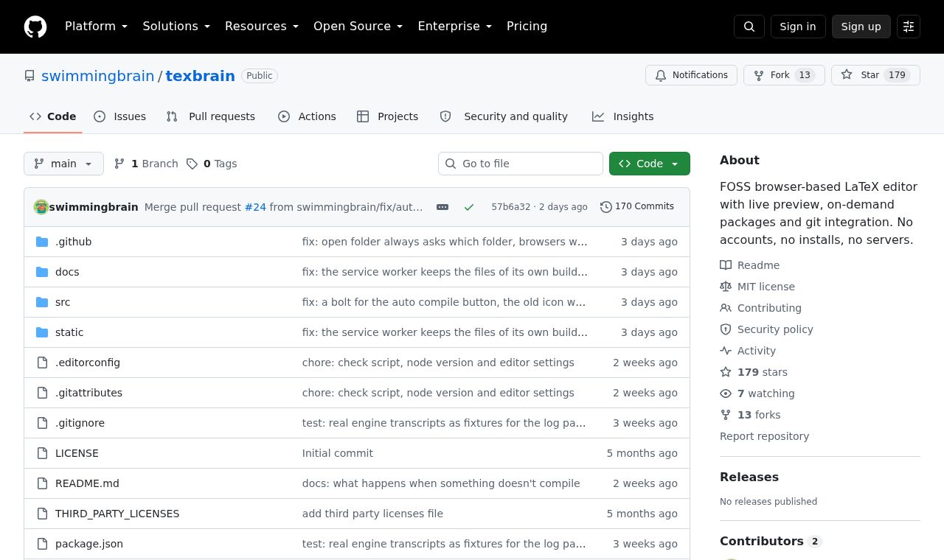Click the 0 Tags link
This screenshot has height=560, width=944.
[212, 164]
